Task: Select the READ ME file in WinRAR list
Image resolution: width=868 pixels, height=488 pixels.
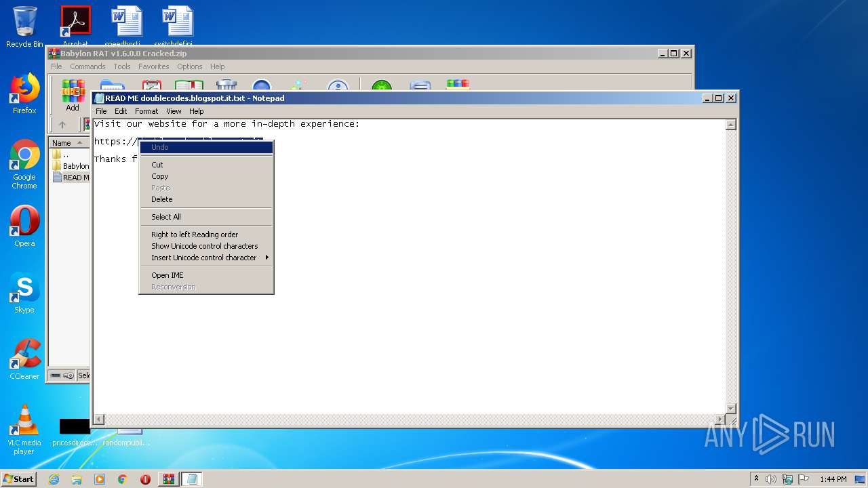Action: pyautogui.click(x=70, y=178)
